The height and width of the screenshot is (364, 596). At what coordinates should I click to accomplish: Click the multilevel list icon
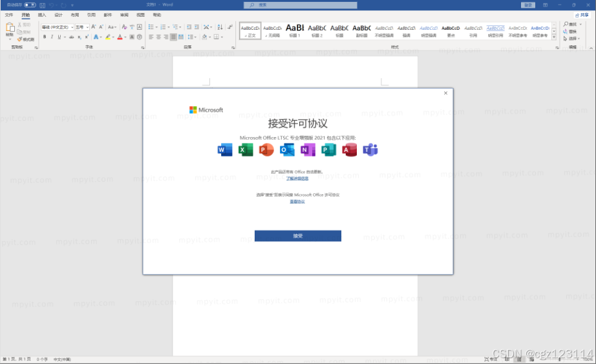[x=175, y=27]
